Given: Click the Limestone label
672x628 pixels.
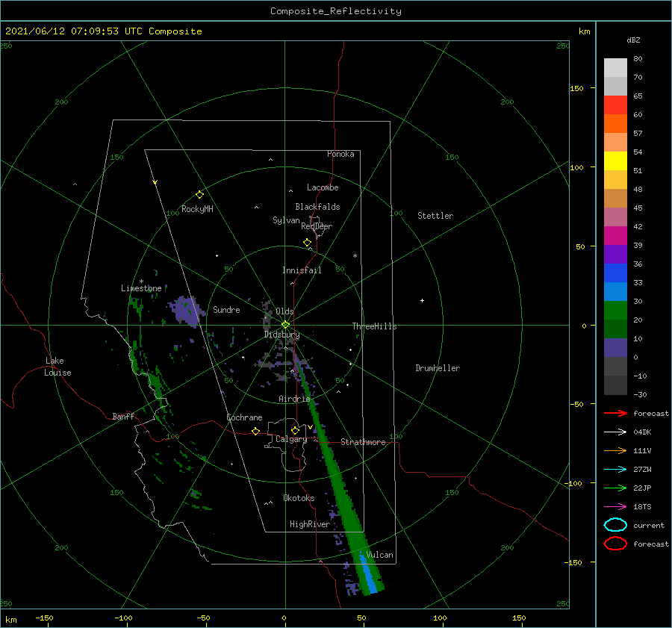Looking at the screenshot, I should (x=141, y=288).
